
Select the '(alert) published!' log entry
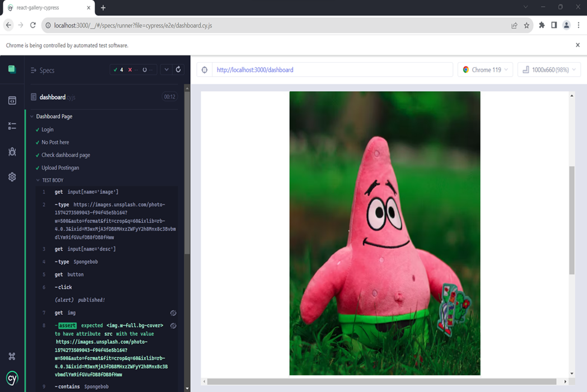click(106, 300)
